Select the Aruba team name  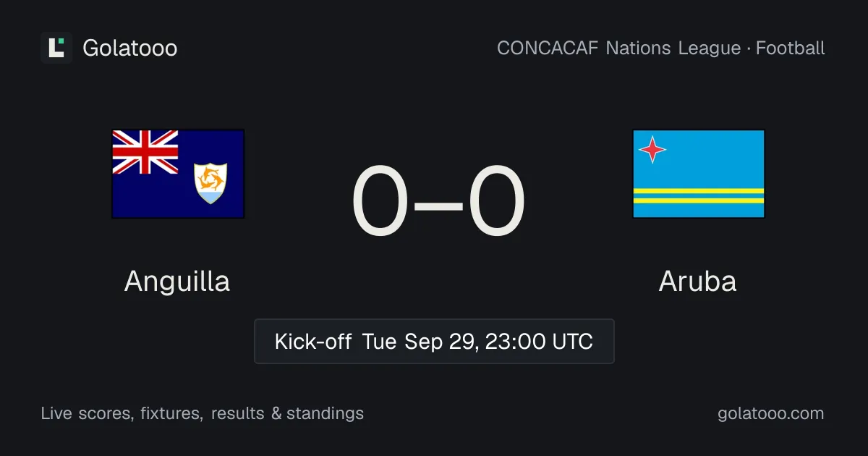(698, 281)
